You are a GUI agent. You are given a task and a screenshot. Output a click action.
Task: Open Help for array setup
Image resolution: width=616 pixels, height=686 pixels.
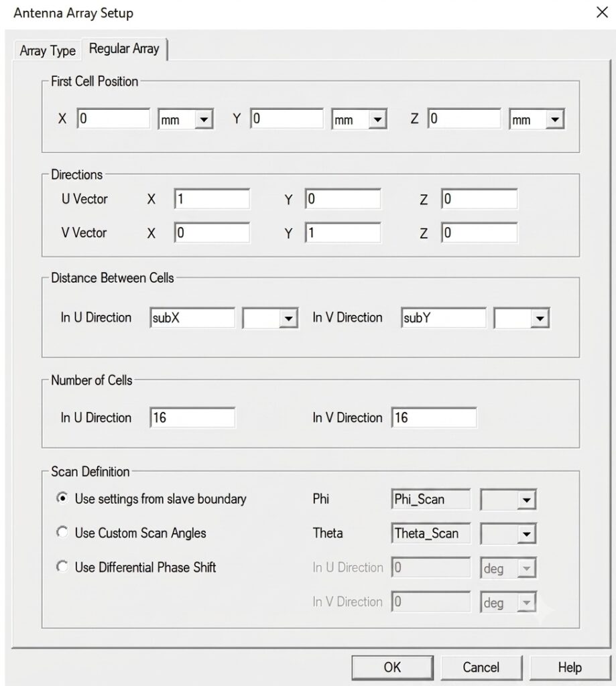coord(570,668)
